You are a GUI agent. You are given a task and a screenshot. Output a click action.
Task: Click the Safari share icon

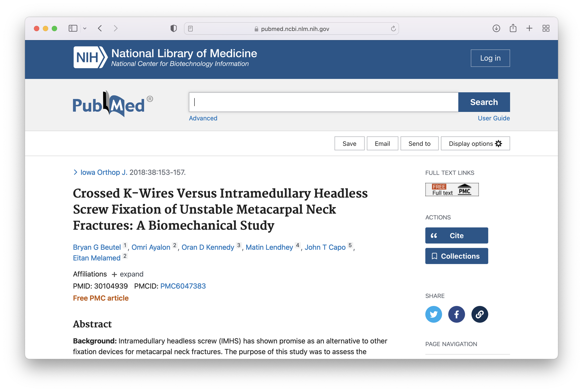[x=513, y=28]
